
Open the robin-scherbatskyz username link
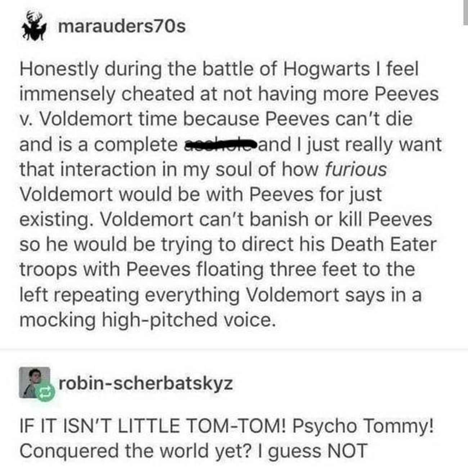pyautogui.click(x=145, y=383)
